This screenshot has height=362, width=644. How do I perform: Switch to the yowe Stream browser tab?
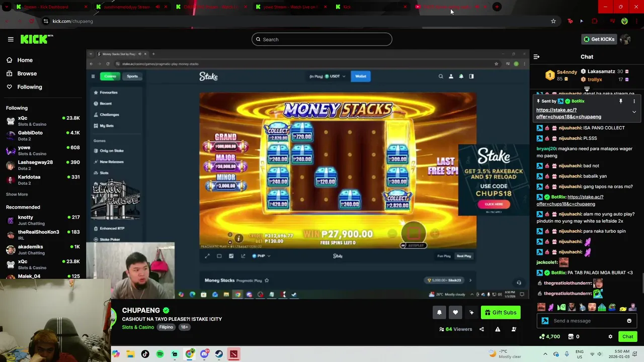(292, 7)
